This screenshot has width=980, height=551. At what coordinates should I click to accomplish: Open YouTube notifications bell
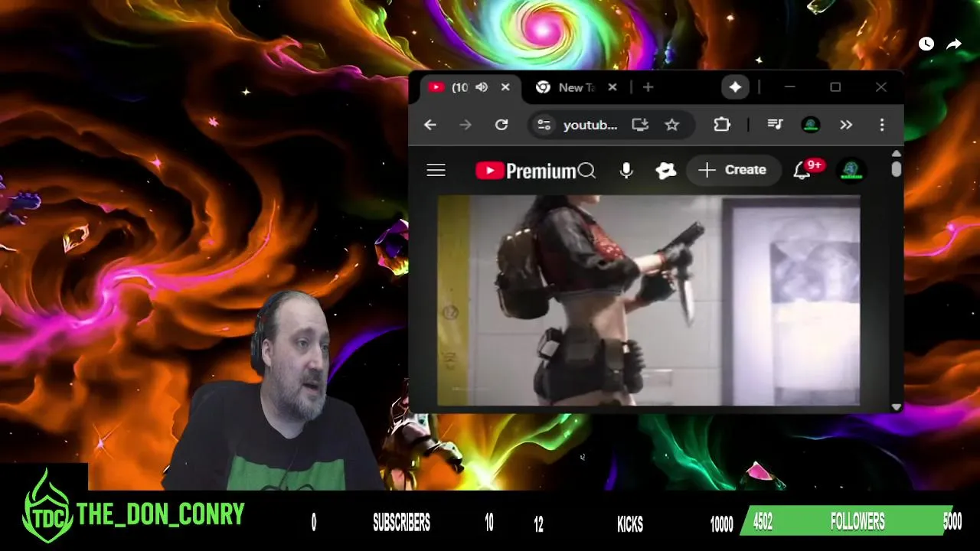pyautogui.click(x=802, y=171)
